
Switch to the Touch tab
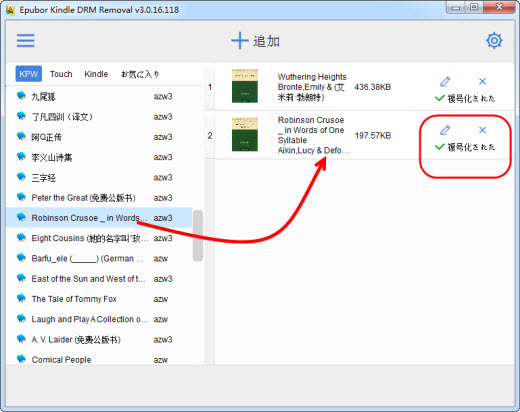(x=61, y=74)
